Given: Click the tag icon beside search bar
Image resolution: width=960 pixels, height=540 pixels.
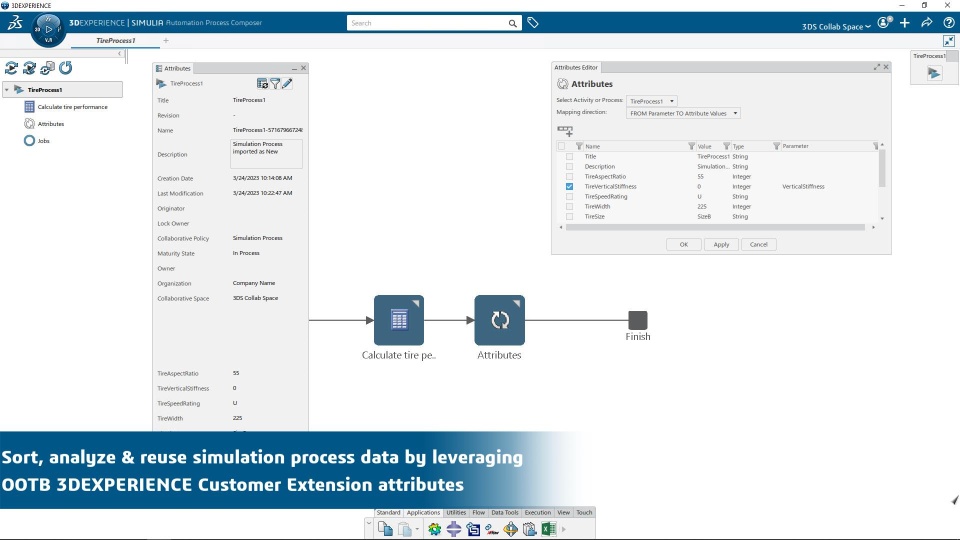Looking at the screenshot, I should 533,23.
